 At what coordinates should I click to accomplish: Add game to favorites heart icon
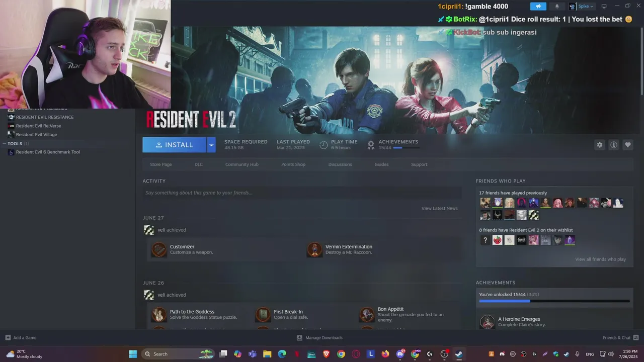point(628,145)
